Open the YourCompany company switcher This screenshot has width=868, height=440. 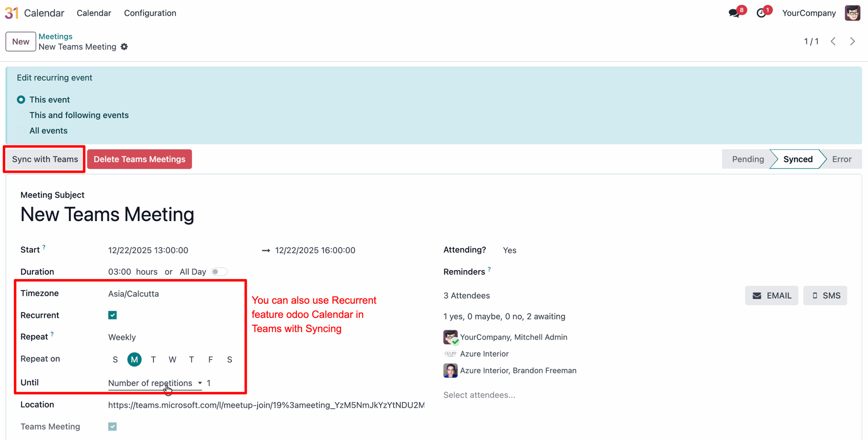(x=809, y=13)
